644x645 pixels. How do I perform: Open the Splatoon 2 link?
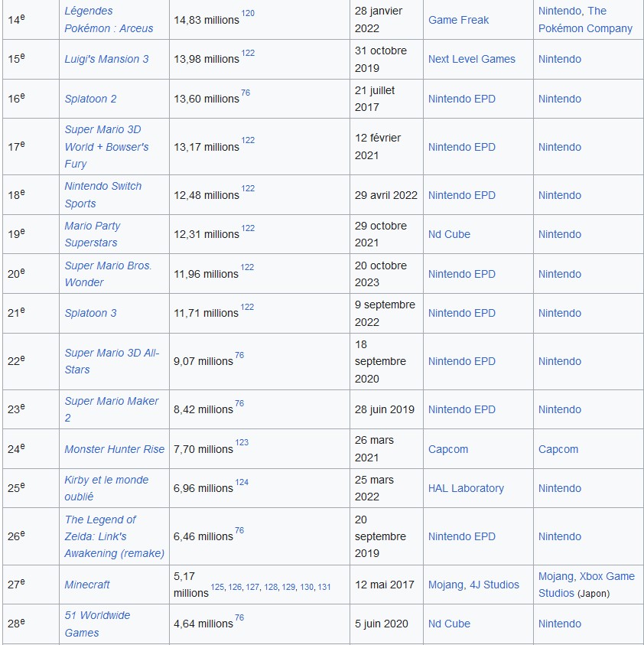90,99
